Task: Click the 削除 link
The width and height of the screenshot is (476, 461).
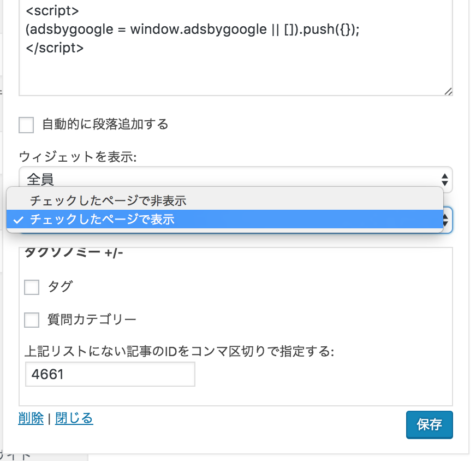Action: [31, 418]
